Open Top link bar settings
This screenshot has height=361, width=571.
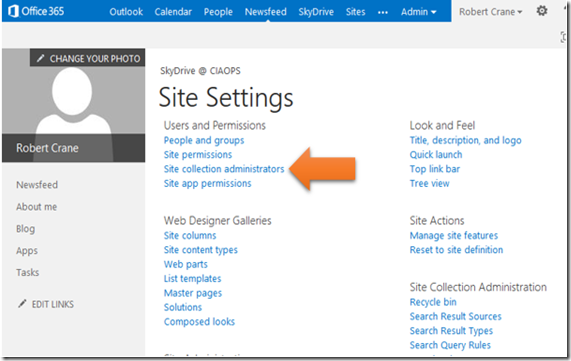click(x=435, y=169)
